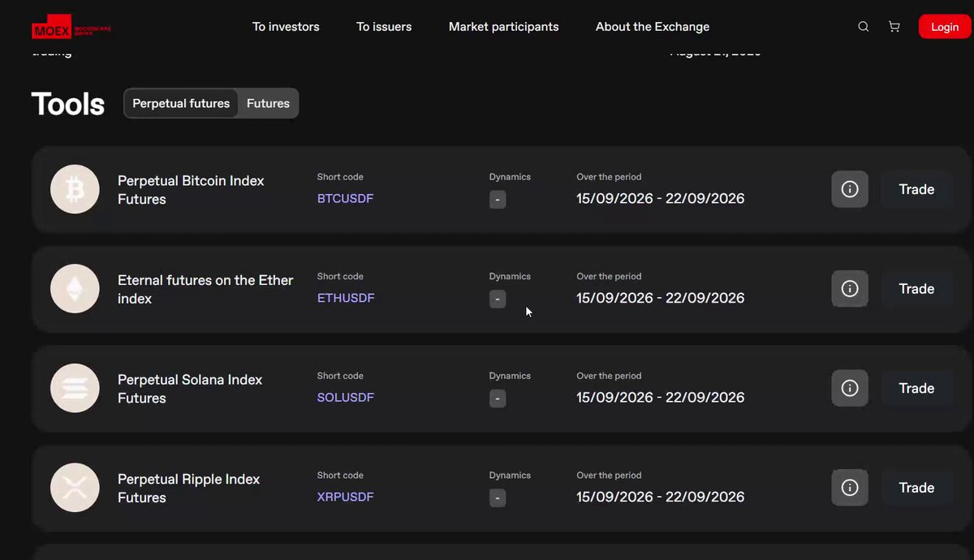The height and width of the screenshot is (560, 974).
Task: Click the Dynamics dash badge for SOLUSDF
Action: point(498,398)
